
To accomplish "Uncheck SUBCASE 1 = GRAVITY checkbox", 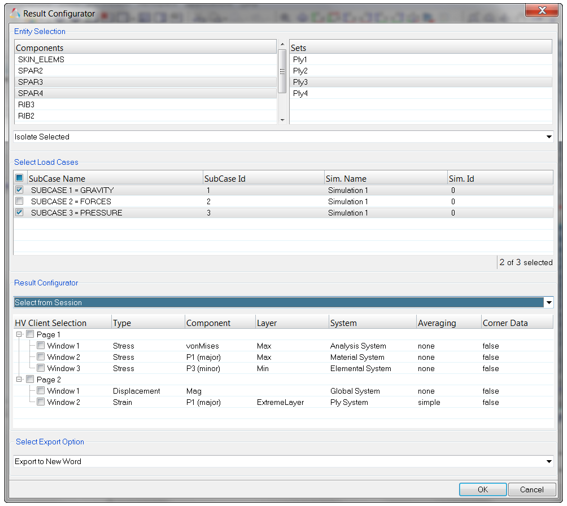I will coord(20,190).
